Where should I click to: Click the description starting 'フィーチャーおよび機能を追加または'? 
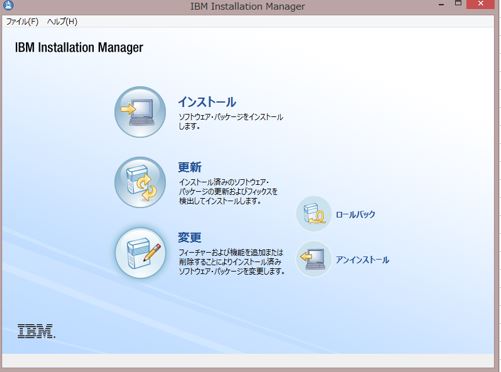coord(232,262)
